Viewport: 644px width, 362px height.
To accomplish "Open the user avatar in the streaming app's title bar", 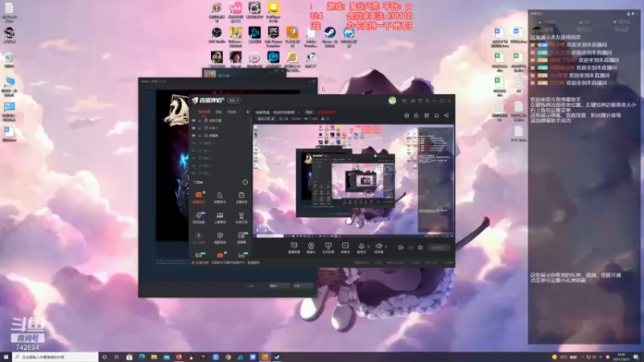I will pos(392,101).
